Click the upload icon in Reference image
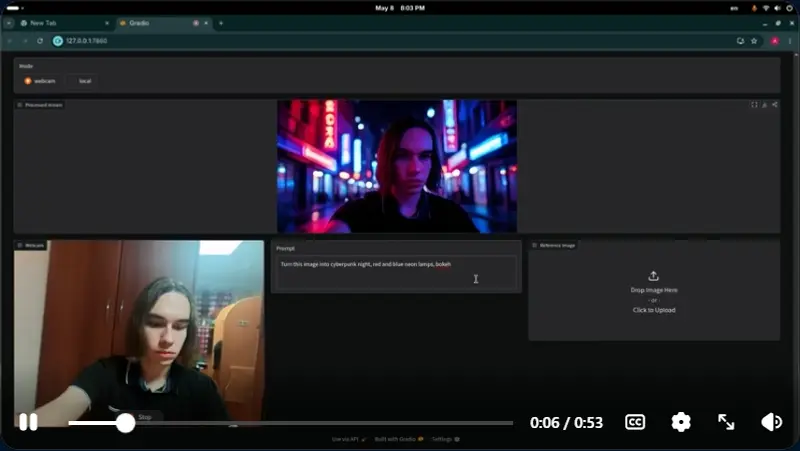This screenshot has width=800, height=451. tap(653, 277)
